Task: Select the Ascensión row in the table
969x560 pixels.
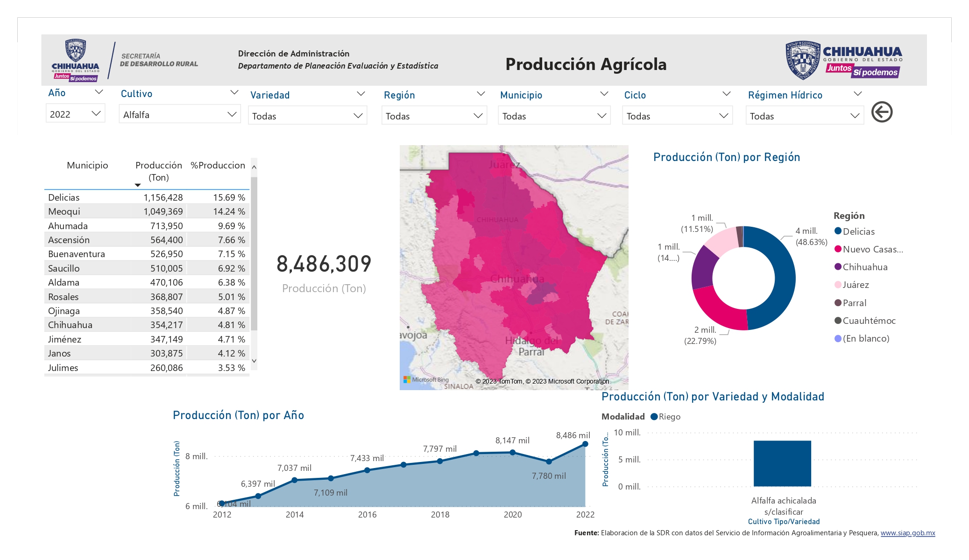Action: click(147, 240)
